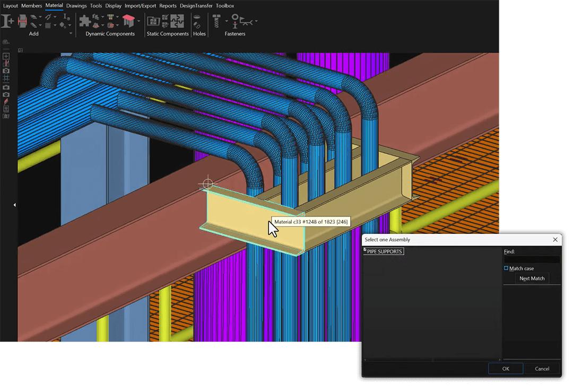This screenshot has width=573, height=392.
Task: Open the Drawings menu tab
Action: click(x=76, y=6)
